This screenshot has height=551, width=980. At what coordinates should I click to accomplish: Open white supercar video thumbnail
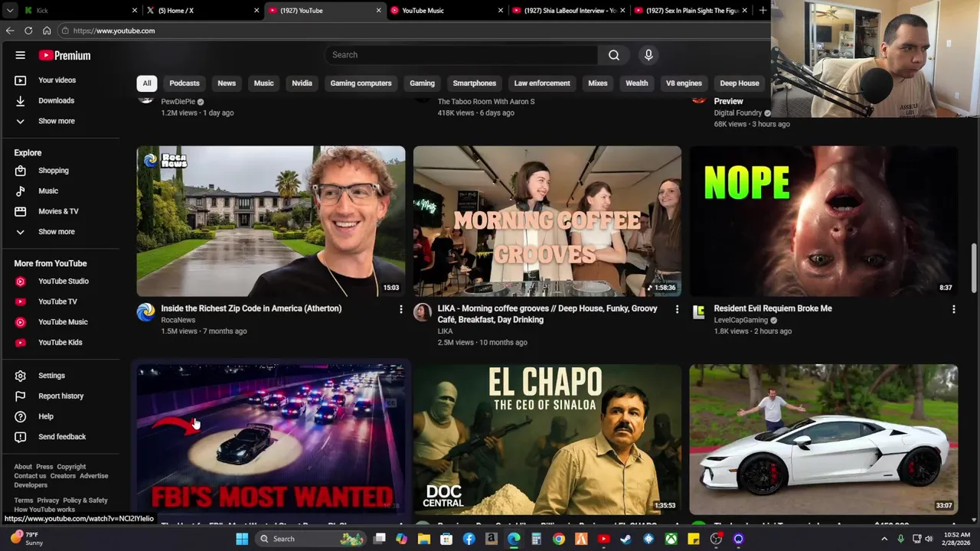coord(824,439)
